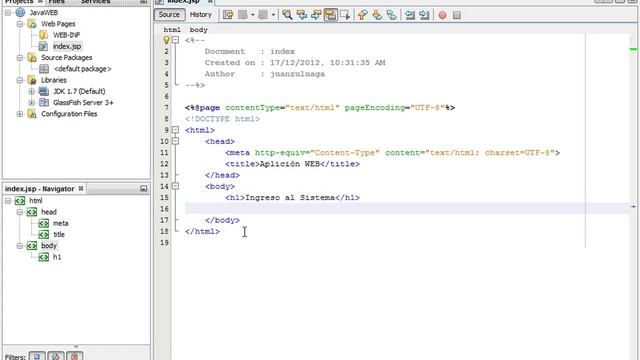Switch to History view

coord(201,15)
